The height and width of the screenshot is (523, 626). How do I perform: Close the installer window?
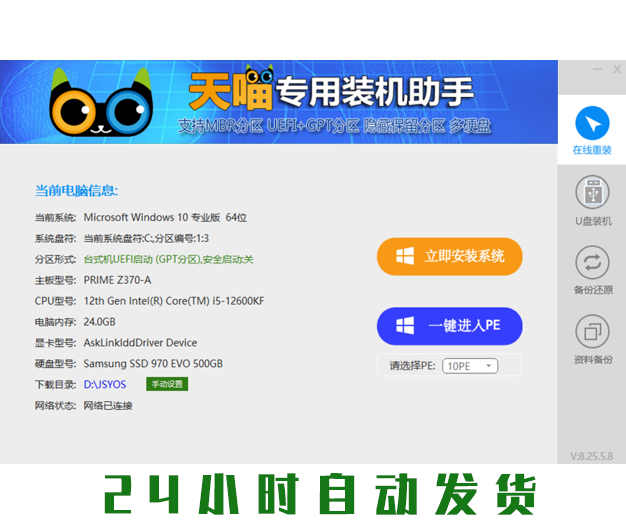[x=617, y=69]
